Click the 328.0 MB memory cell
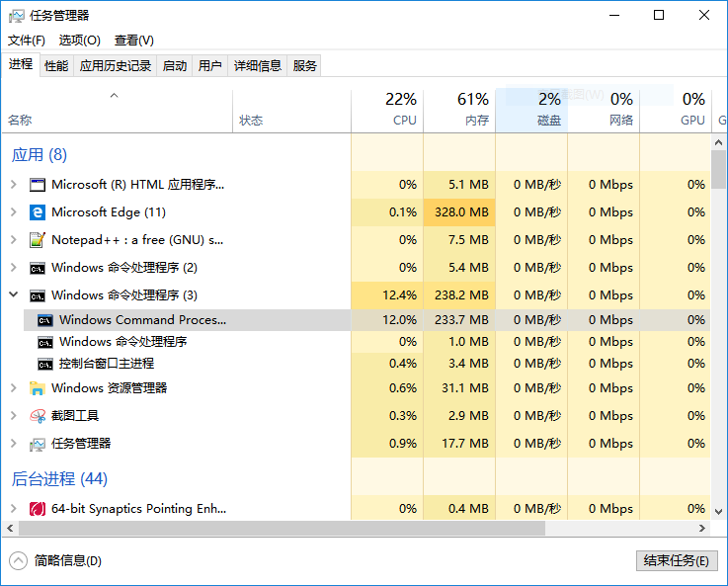The width and height of the screenshot is (728, 586). click(459, 212)
